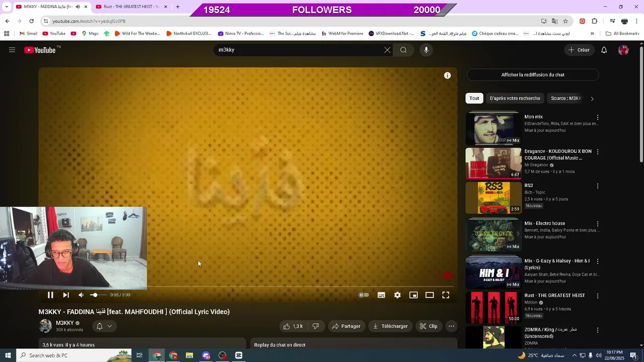
Task: Click the taskbar Search web & PC box
Action: click(x=74, y=355)
